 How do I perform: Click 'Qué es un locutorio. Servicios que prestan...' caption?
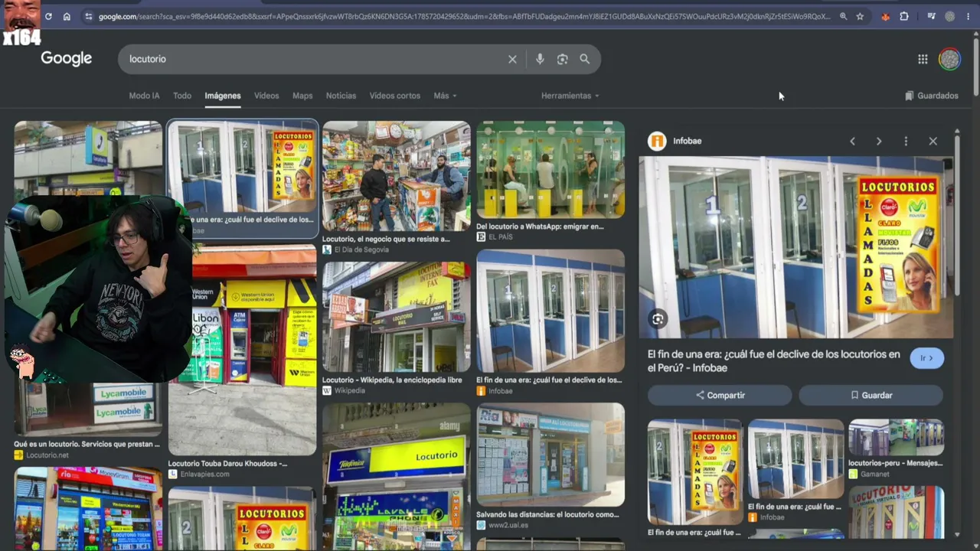87,444
